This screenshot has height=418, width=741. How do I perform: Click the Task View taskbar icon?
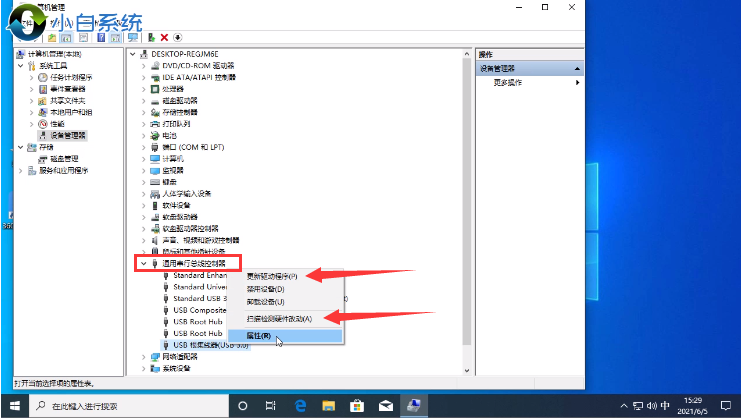coord(271,405)
